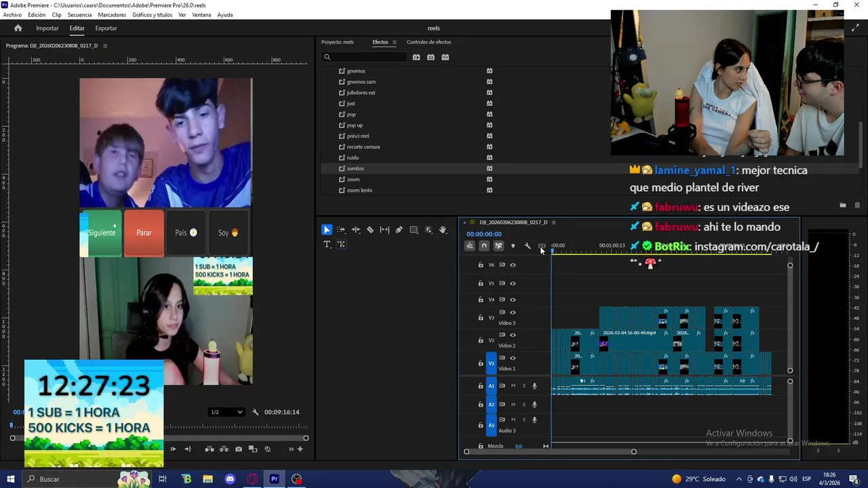Open the playback resolution 1/2 dropdown
Viewport: 868px width, 488px height.
[x=226, y=412]
